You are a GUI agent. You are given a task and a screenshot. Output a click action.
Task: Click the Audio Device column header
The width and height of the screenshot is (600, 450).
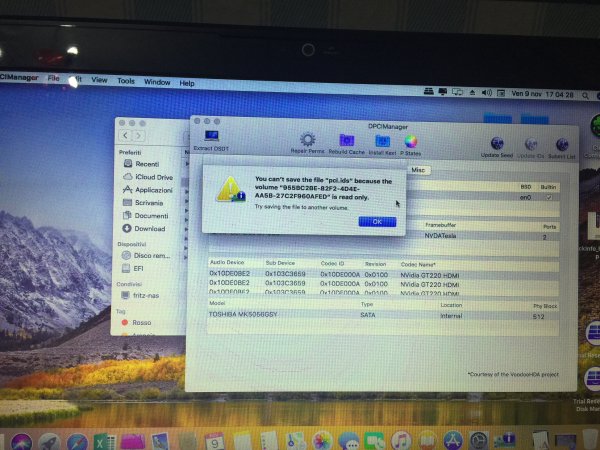227,262
